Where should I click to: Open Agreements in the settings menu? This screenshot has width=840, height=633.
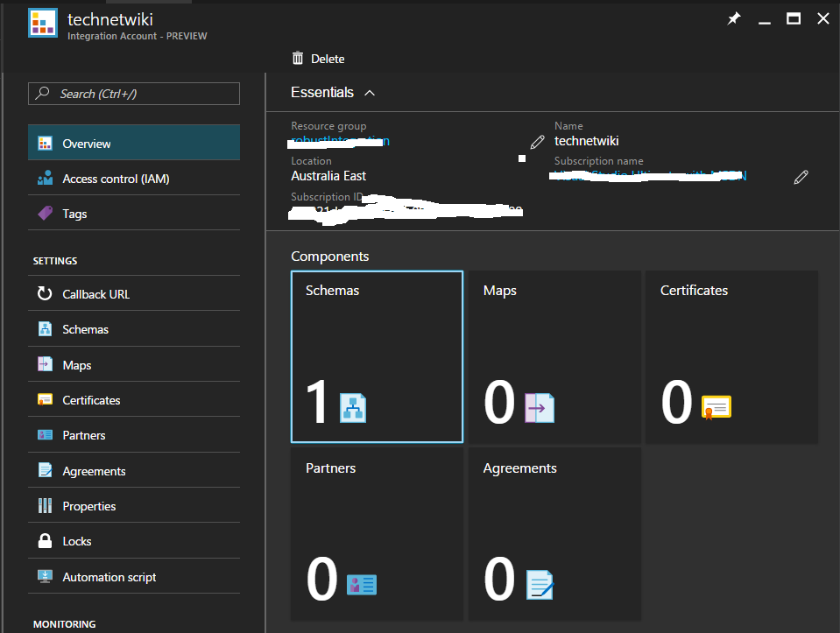pos(134,470)
